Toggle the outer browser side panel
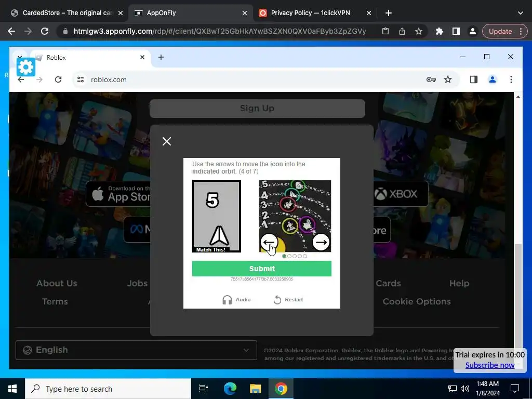Image resolution: width=532 pixels, height=399 pixels. [x=456, y=31]
